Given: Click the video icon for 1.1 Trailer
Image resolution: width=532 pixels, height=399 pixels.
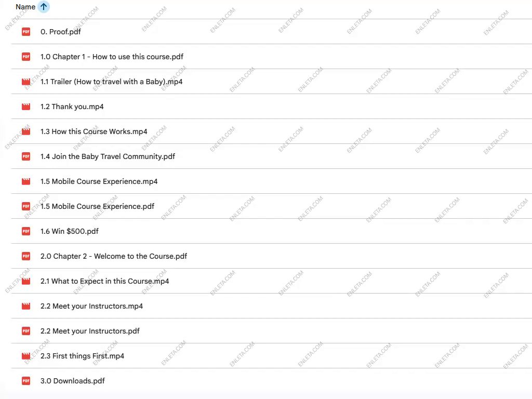Looking at the screenshot, I should [x=26, y=82].
